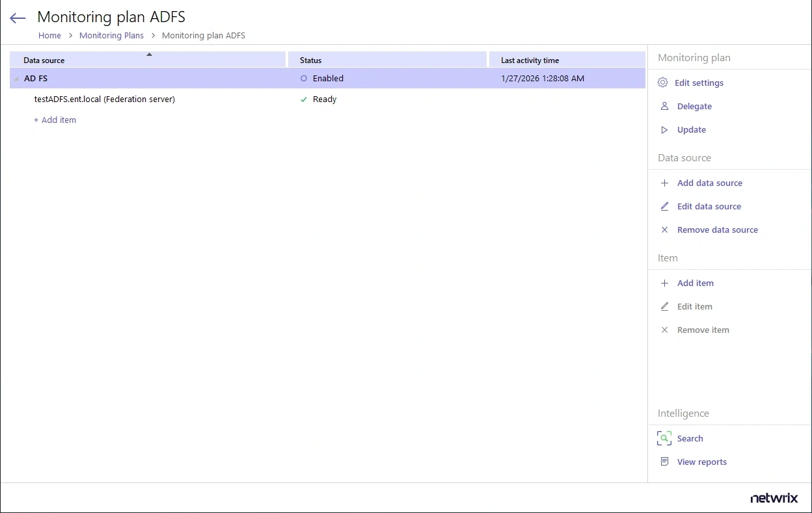Open Monitoring Plans from the breadcrumb
Screen dimensions: 812x513
(x=111, y=35)
